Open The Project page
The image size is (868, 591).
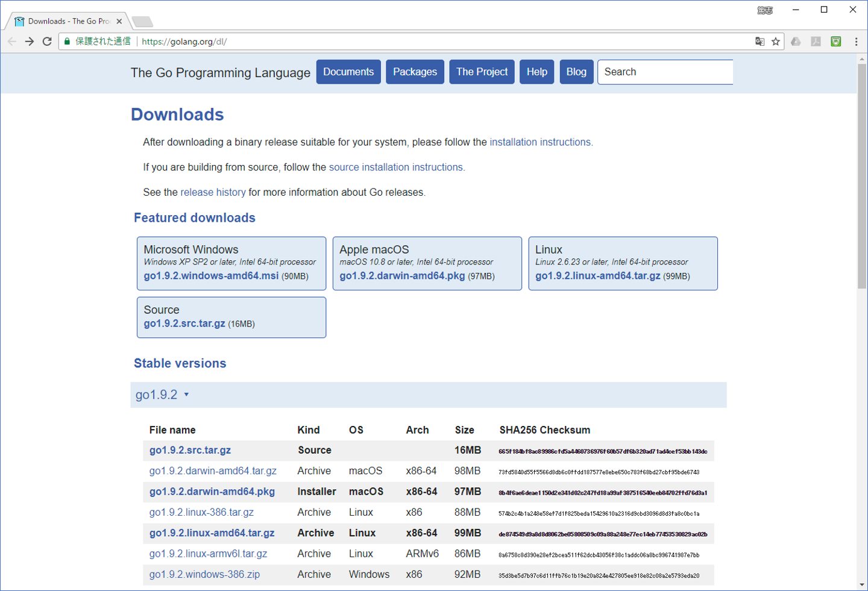pyautogui.click(x=482, y=72)
